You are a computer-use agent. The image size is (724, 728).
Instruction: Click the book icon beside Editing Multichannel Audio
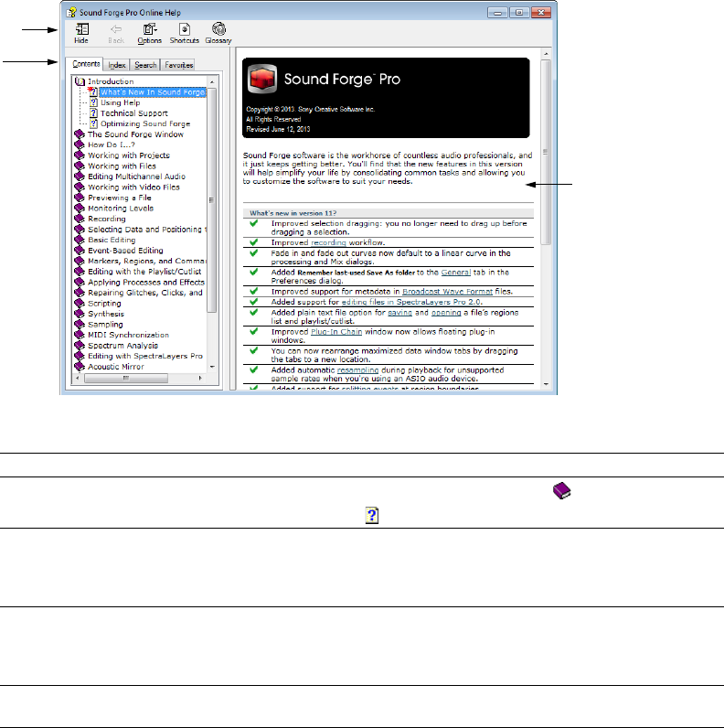click(80, 177)
